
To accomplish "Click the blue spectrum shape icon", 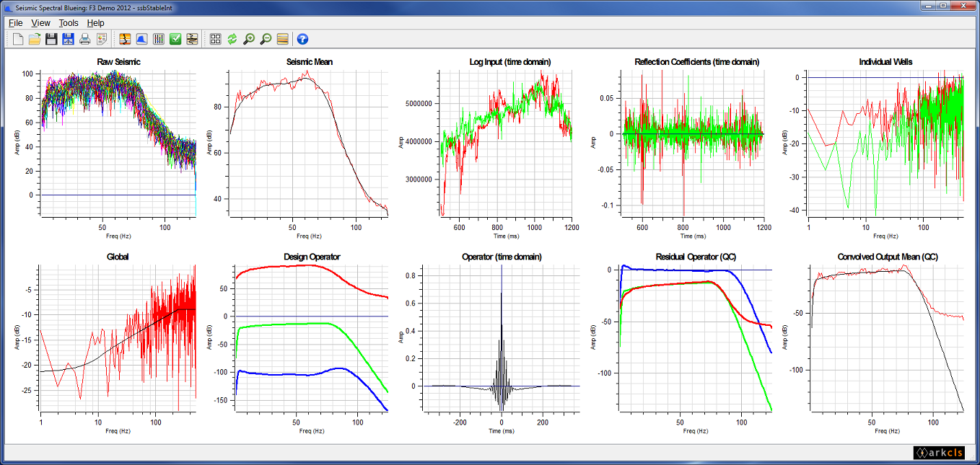I will click(x=141, y=39).
